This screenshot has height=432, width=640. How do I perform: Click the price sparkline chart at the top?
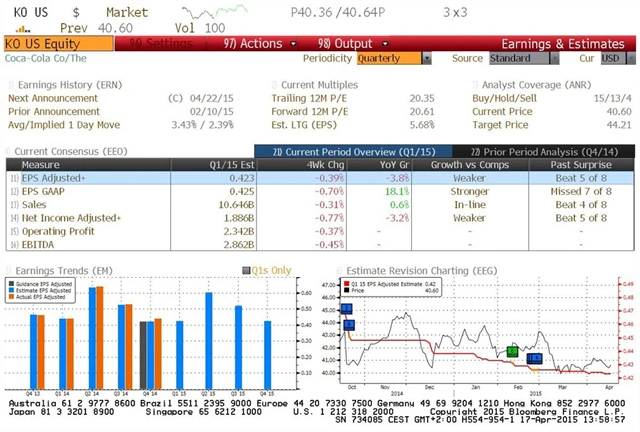coord(221,13)
